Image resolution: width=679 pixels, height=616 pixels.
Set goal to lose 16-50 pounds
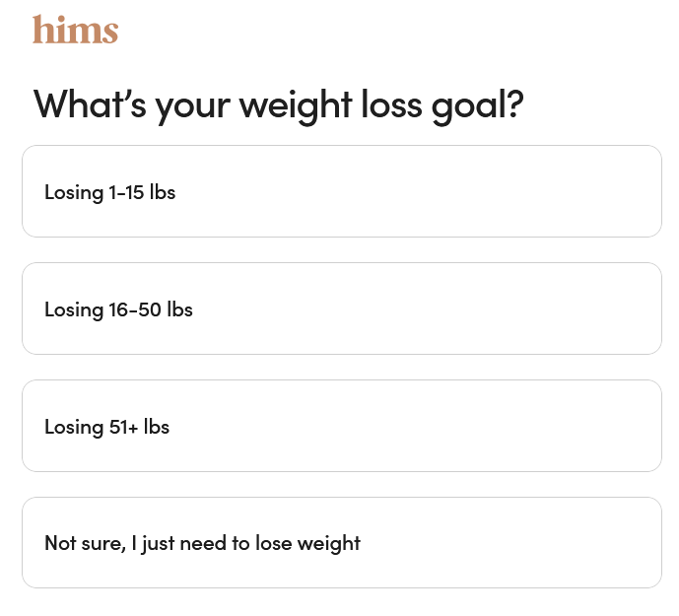(x=341, y=308)
